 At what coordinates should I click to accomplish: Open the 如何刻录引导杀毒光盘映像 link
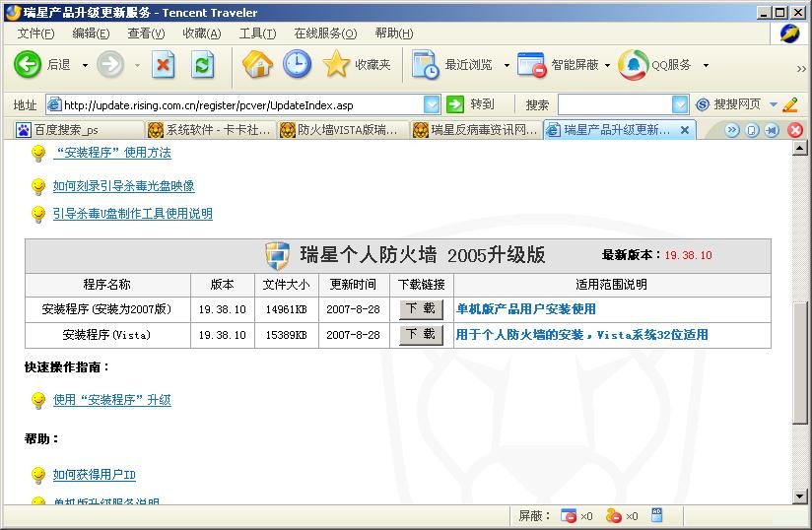pos(124,186)
